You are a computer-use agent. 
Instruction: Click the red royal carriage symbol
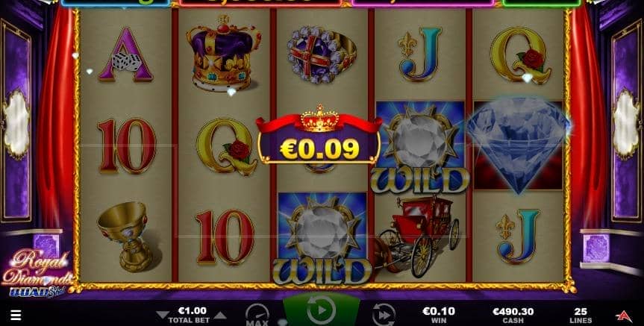point(418,236)
